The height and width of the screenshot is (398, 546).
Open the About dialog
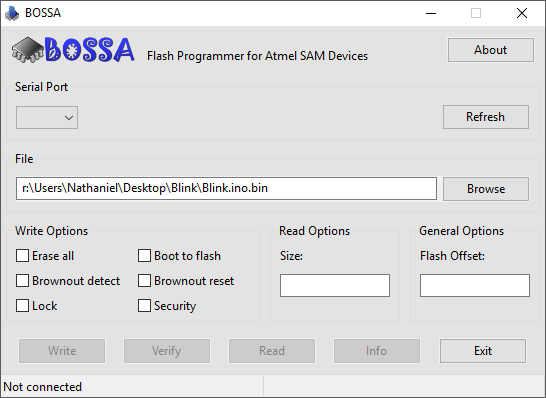(491, 50)
